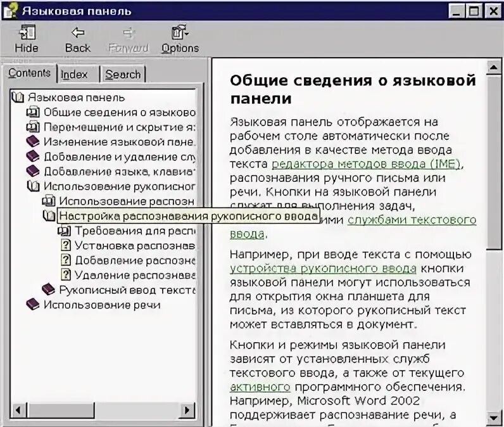Select 'Добавление распозн' topic text
The width and height of the screenshot is (504, 427).
pyautogui.click(x=135, y=260)
